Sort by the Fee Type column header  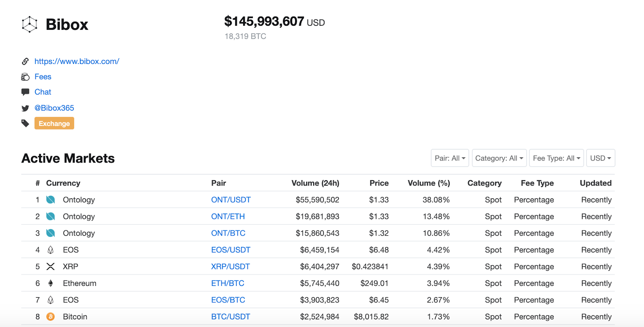tap(537, 183)
